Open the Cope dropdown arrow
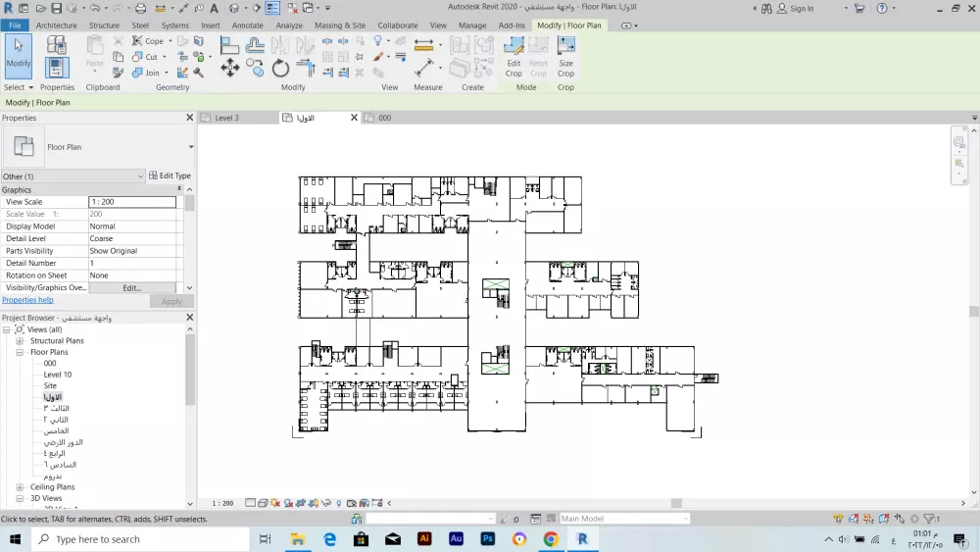The image size is (980, 552). coord(170,40)
